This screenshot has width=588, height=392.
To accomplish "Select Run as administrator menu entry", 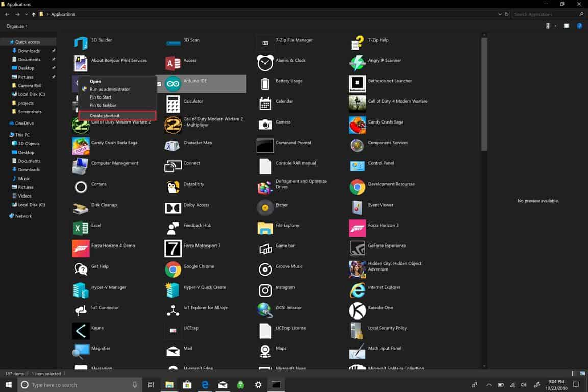I will tap(110, 89).
